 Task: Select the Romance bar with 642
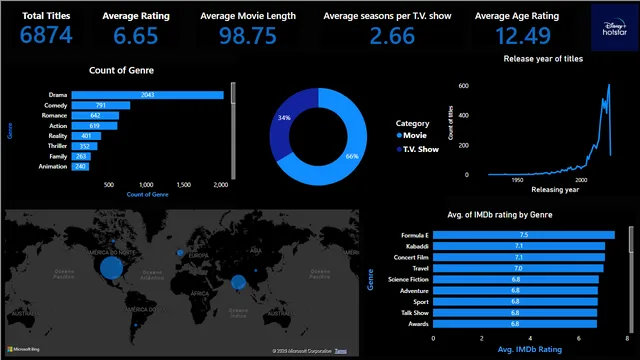coord(95,116)
